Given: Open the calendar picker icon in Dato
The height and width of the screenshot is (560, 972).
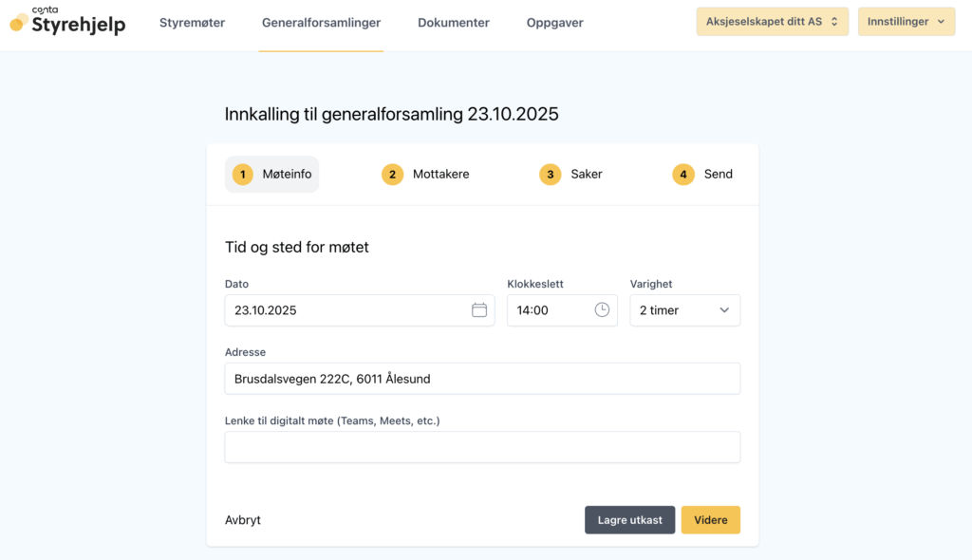Looking at the screenshot, I should (479, 310).
